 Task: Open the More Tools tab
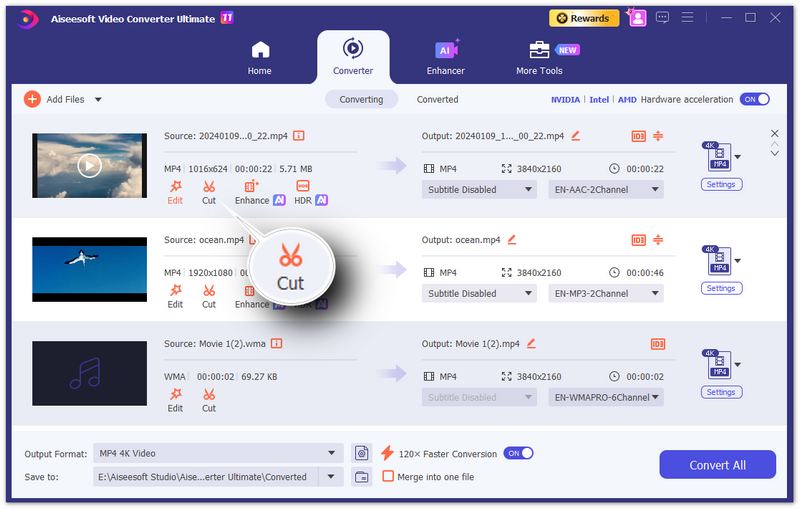pos(539,58)
